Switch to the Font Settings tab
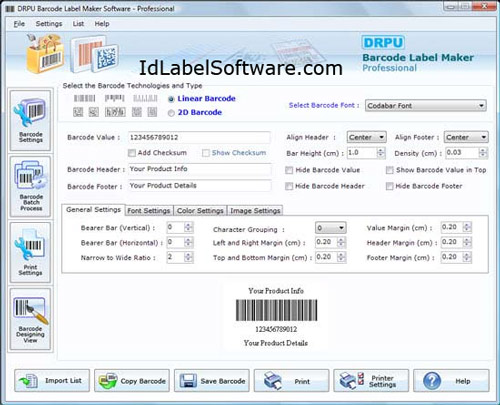Viewport: 500px width, 405px height. 149,211
